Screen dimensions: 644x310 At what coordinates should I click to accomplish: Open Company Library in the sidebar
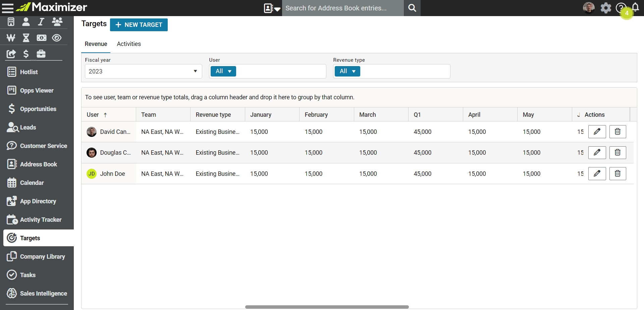click(x=37, y=256)
